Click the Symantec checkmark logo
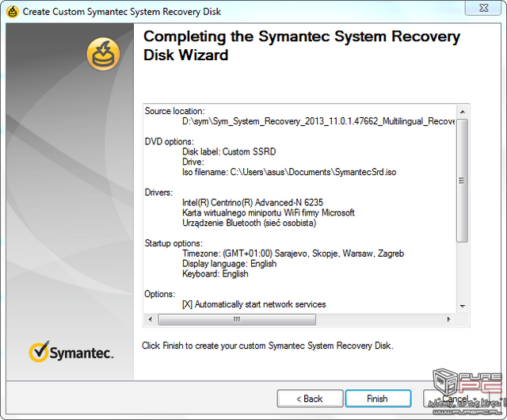The image size is (507, 420). (x=71, y=352)
